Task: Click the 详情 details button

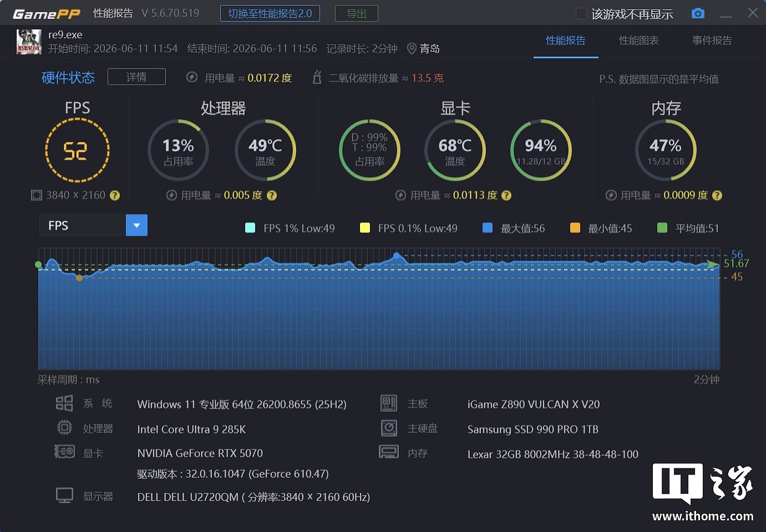Action: (136, 77)
